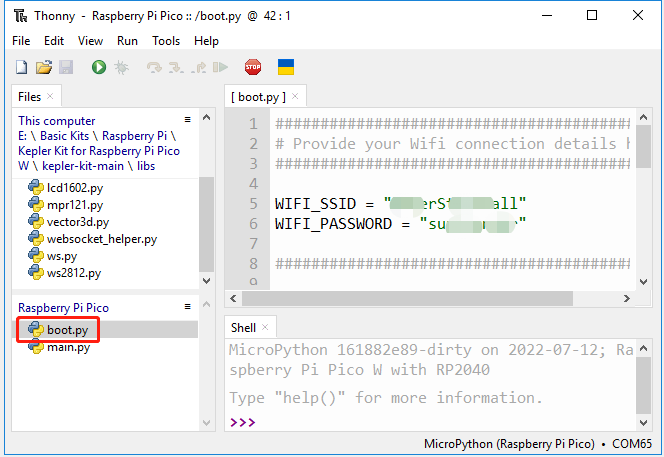Click scroll up arrow in computer files list
The width and height of the screenshot is (664, 457).
(x=207, y=117)
